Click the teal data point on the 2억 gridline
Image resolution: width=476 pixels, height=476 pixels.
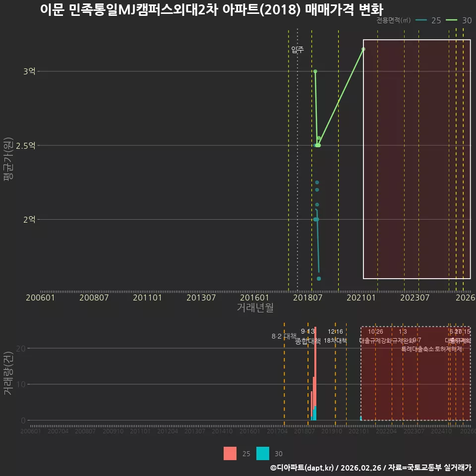(x=316, y=220)
